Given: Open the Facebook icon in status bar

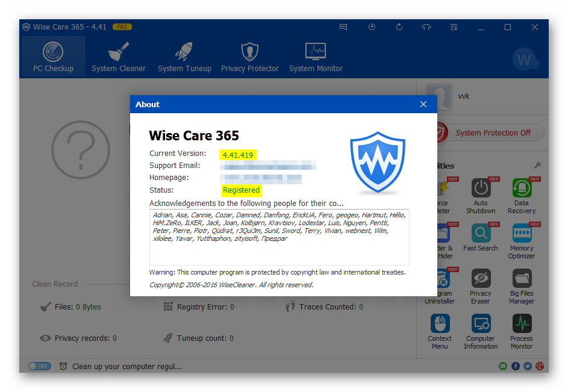Looking at the screenshot, I should click(x=515, y=366).
